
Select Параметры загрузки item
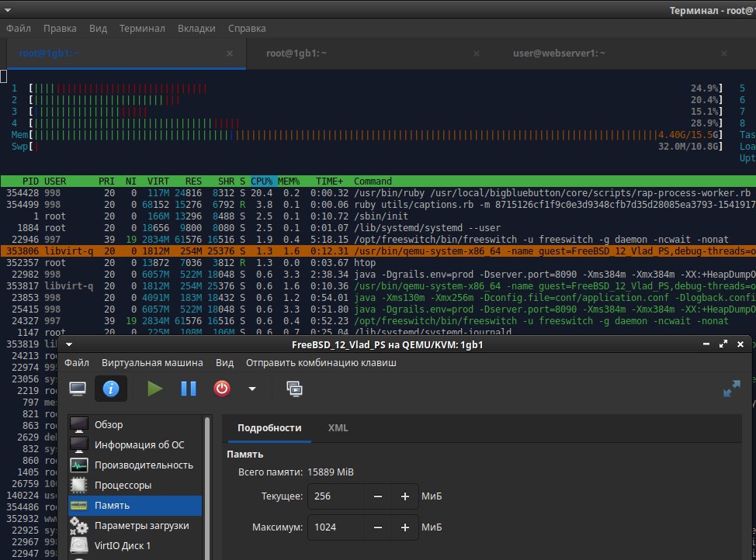tap(135, 526)
